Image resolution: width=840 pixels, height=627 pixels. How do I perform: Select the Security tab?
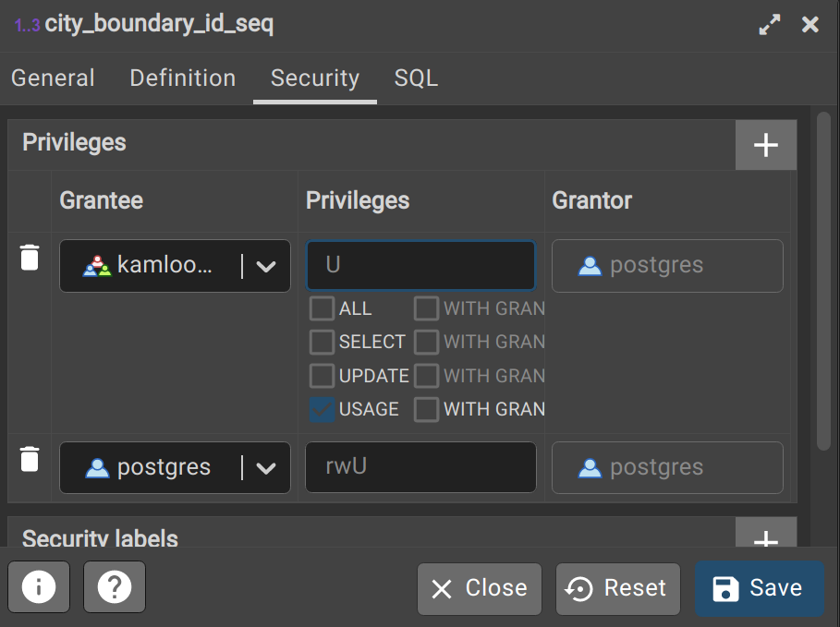pyautogui.click(x=315, y=78)
